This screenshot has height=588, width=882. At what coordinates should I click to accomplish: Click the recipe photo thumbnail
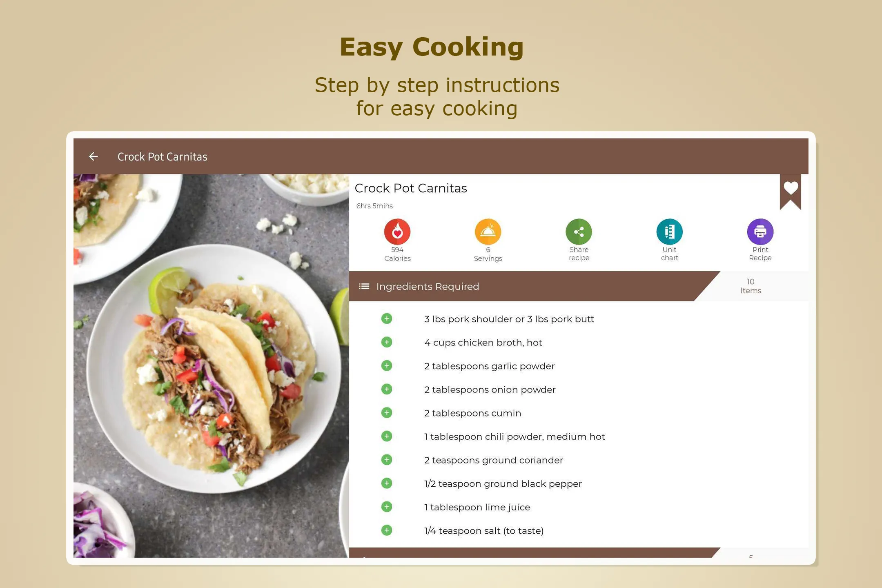(212, 360)
